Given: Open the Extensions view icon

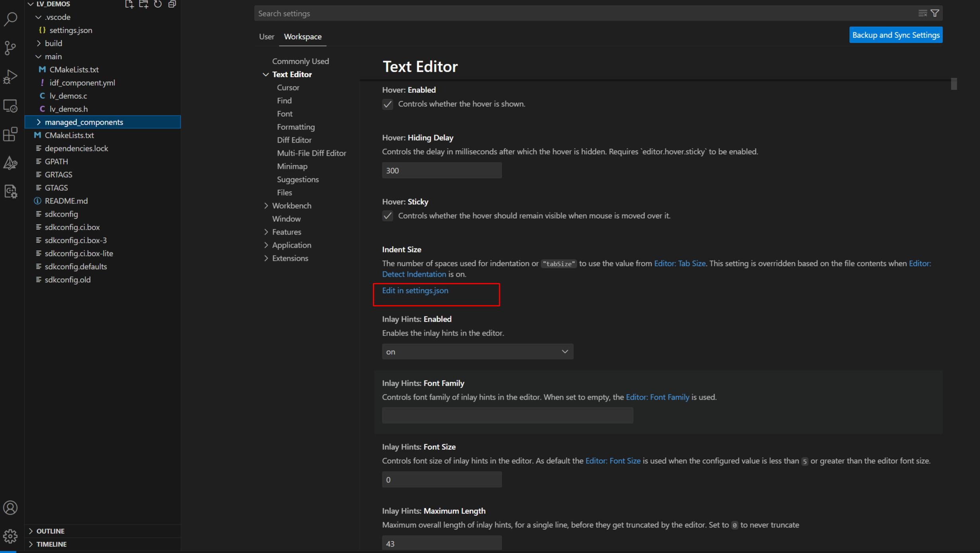Looking at the screenshot, I should pos(10,134).
